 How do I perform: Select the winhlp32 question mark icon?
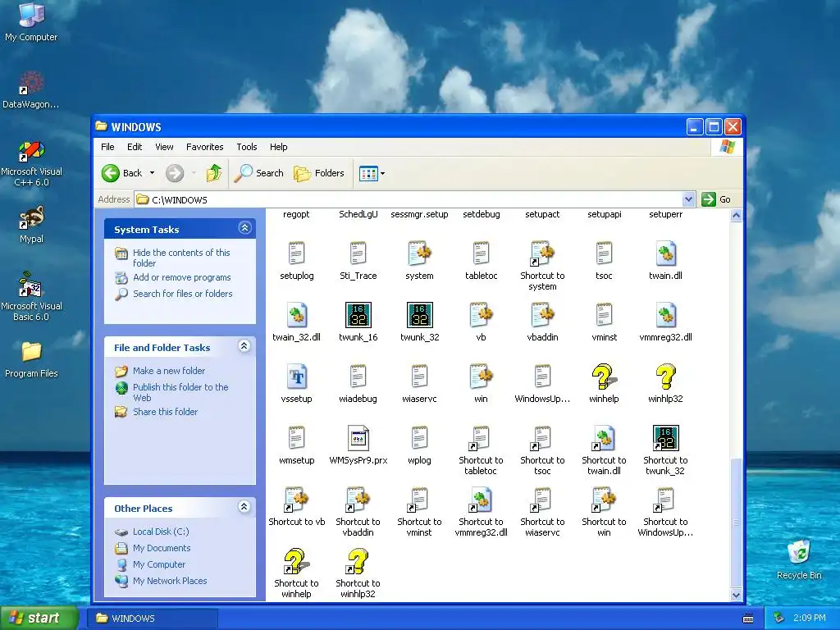pos(665,377)
